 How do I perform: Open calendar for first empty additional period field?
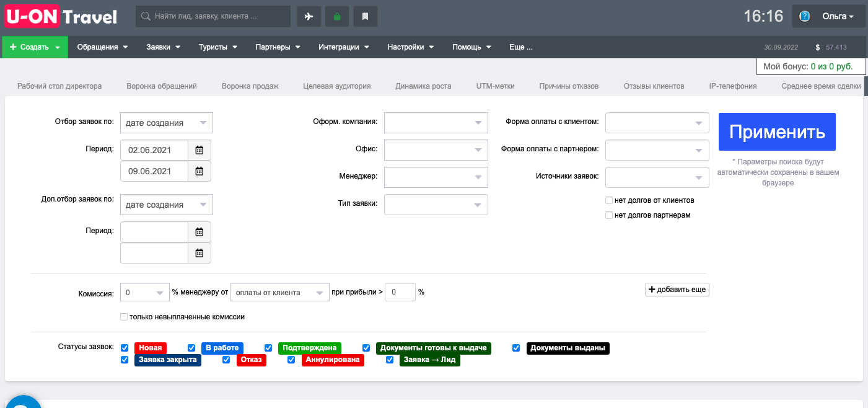[x=199, y=232]
